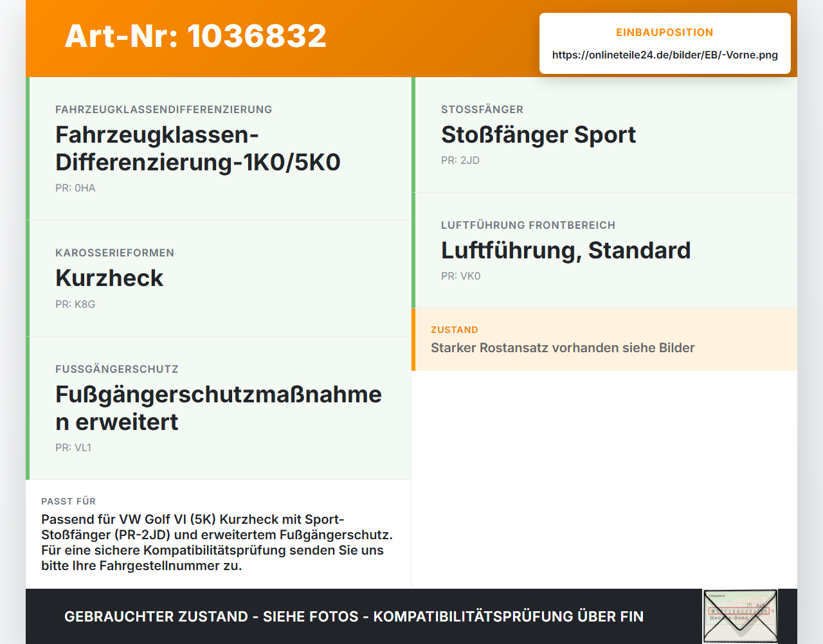Select the Kurzheck title

109,278
